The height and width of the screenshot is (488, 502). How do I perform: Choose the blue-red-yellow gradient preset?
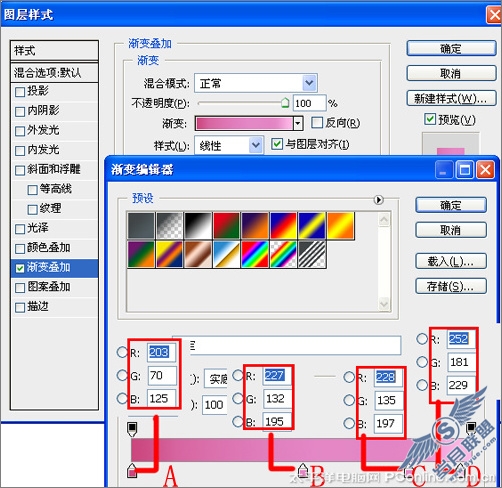tap(284, 226)
